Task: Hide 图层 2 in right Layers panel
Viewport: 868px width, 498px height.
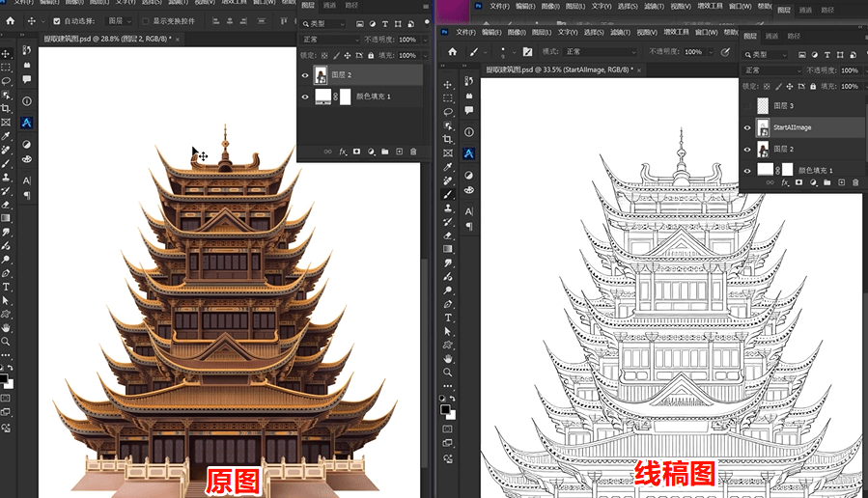Action: 747,150
